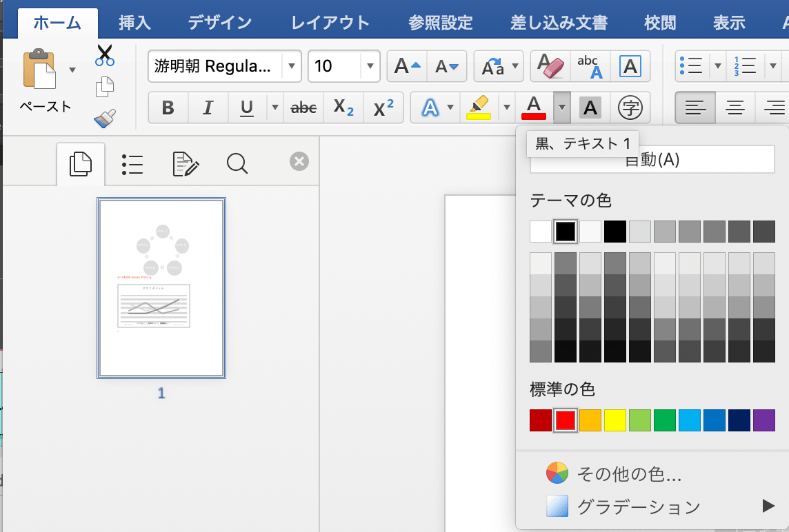Show the headings list pane icon
This screenshot has height=532, width=789.
[132, 163]
